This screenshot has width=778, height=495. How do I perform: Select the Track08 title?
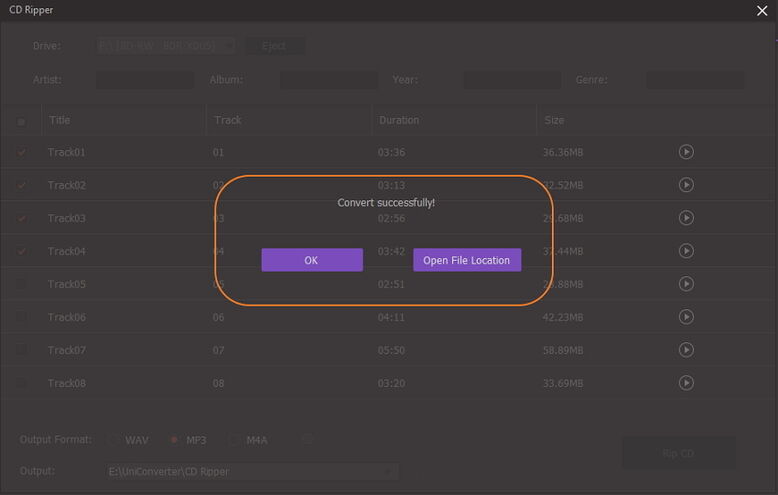(66, 383)
